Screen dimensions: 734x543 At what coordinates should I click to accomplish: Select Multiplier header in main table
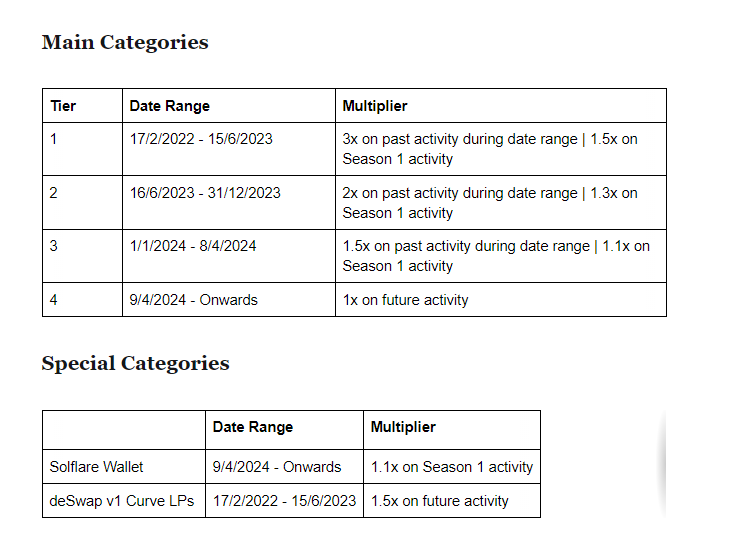pyautogui.click(x=501, y=106)
